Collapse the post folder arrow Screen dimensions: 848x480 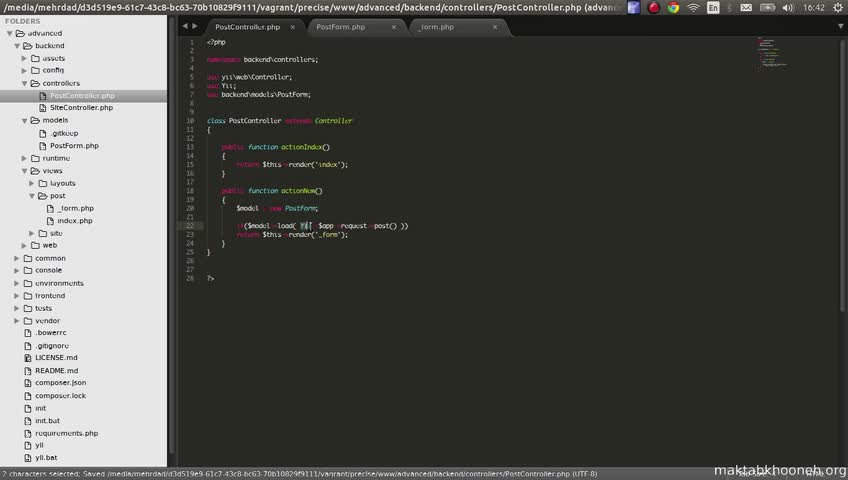click(32, 196)
